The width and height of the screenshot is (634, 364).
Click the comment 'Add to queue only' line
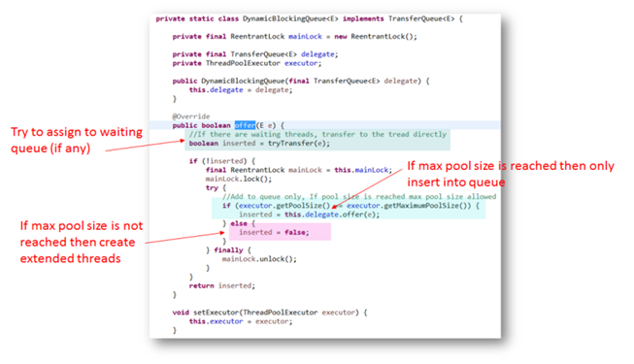point(359,196)
